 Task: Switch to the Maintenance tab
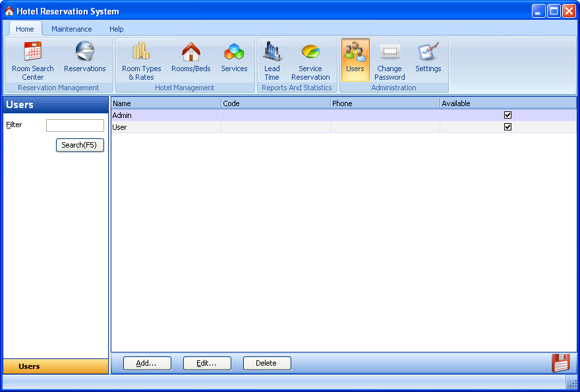72,29
